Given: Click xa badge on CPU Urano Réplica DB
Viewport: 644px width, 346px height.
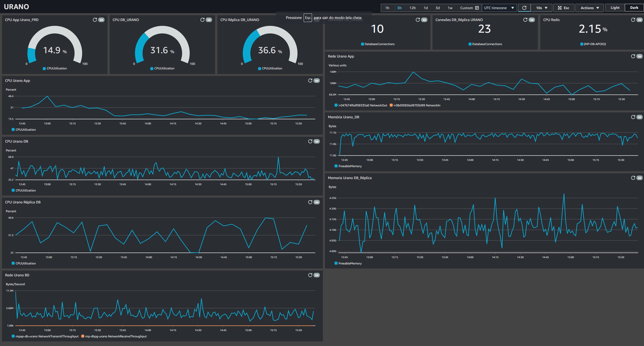Looking at the screenshot, I should click(317, 202).
